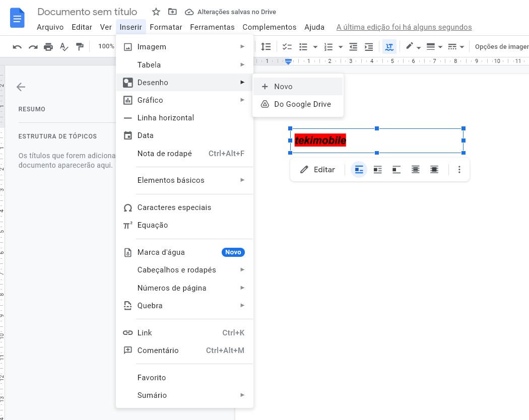The width and height of the screenshot is (529, 420).
Task: Choose Novo in the Desenho submenu
Action: coord(298,86)
